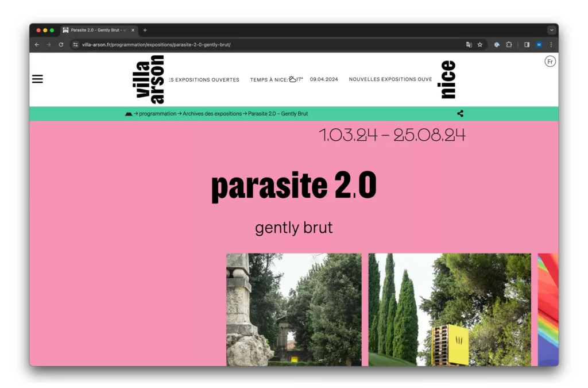Screen dimensions: 588x388
Task: Switch site language with Fr button
Action: point(550,62)
